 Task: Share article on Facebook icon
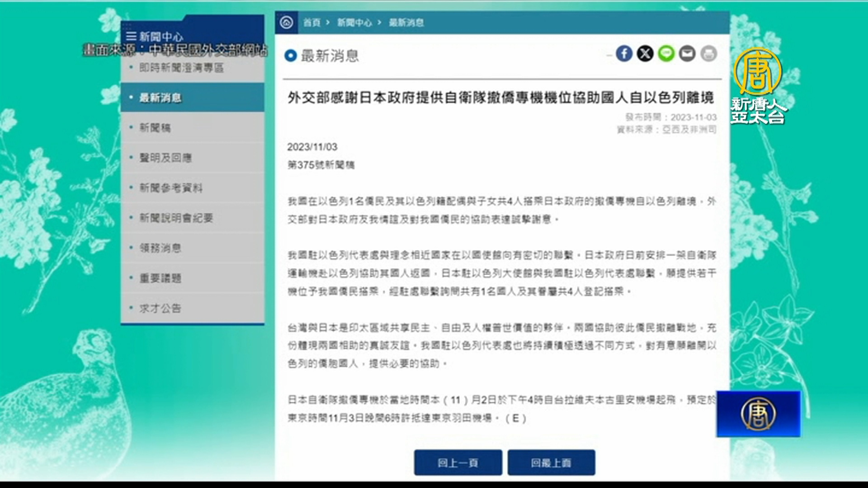[x=624, y=54]
